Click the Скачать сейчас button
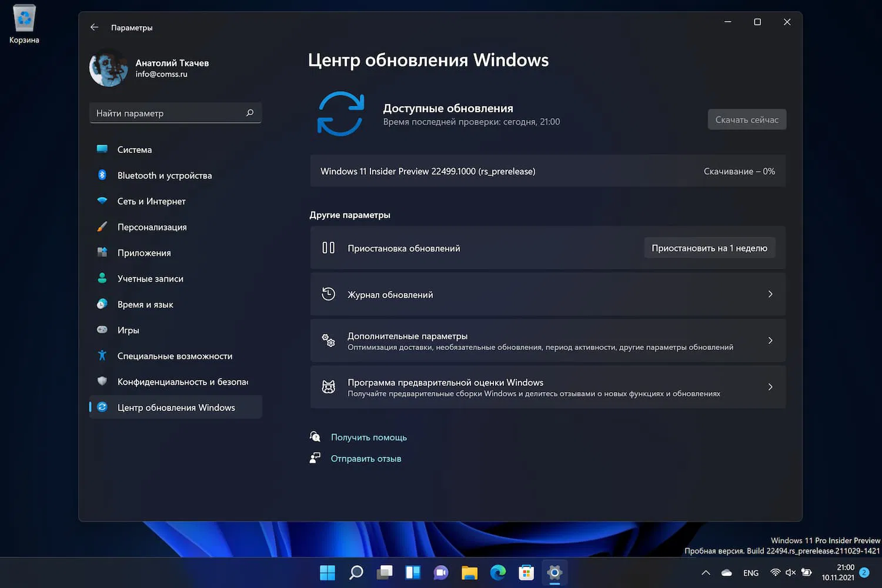 [x=747, y=119]
